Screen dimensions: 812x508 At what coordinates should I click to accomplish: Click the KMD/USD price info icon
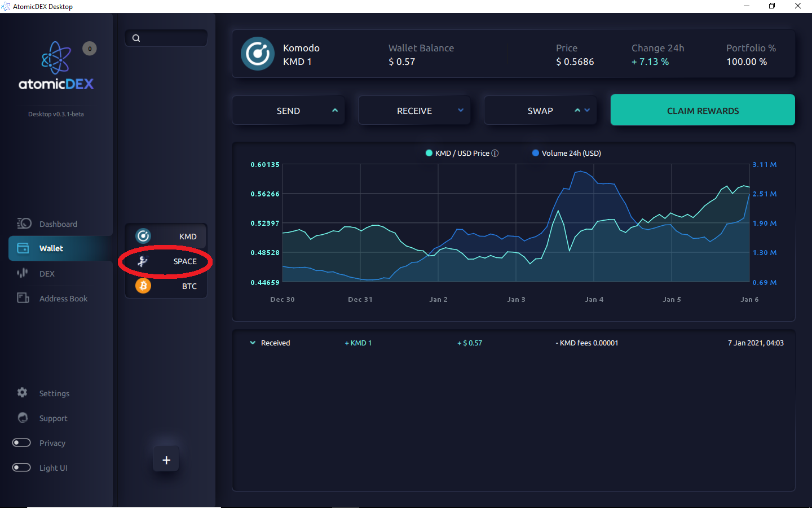click(495, 153)
